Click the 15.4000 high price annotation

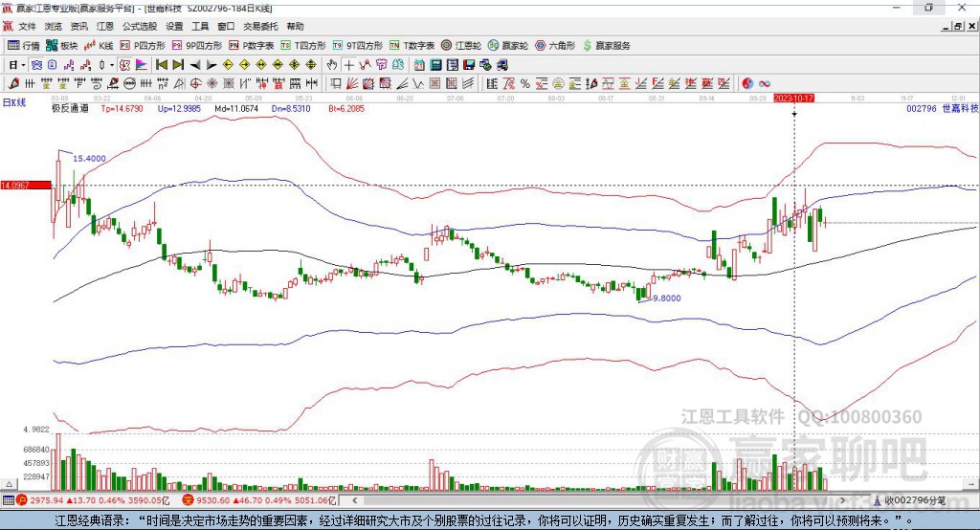pos(89,158)
